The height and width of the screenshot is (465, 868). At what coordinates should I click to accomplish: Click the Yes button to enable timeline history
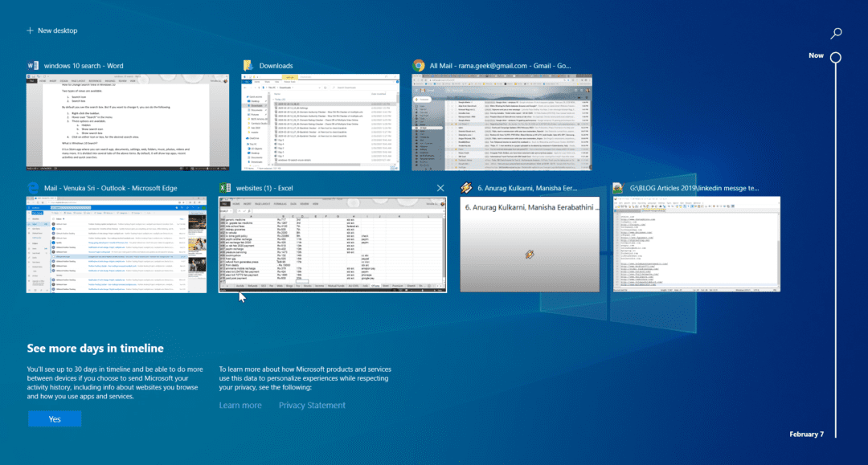coord(54,418)
